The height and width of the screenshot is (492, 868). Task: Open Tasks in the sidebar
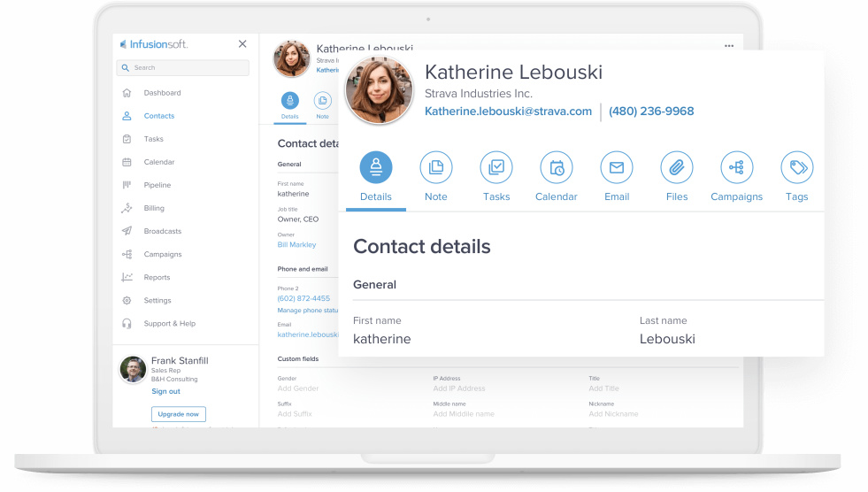[x=153, y=139]
